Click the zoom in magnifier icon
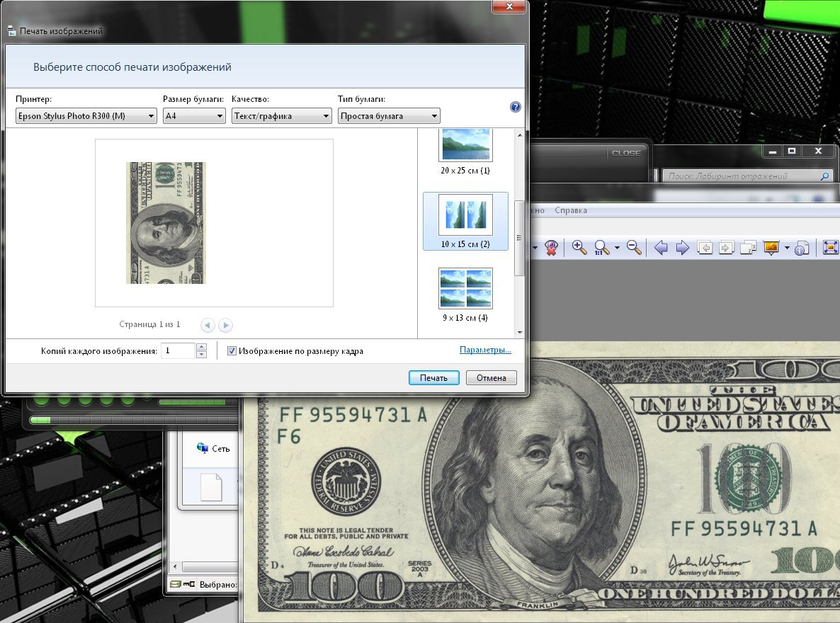Viewport: 840px width, 623px height. [x=579, y=248]
